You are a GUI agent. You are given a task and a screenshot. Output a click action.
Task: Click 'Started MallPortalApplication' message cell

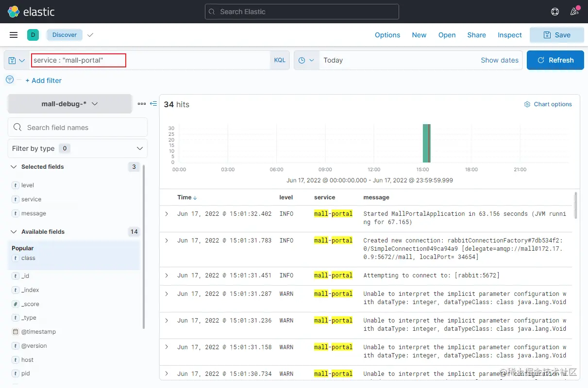pos(465,218)
